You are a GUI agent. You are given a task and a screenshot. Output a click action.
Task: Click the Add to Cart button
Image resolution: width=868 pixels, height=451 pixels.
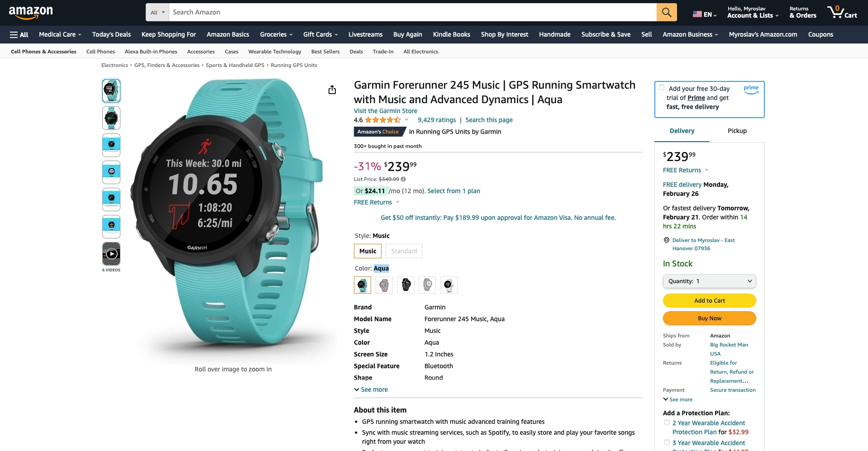[709, 300]
